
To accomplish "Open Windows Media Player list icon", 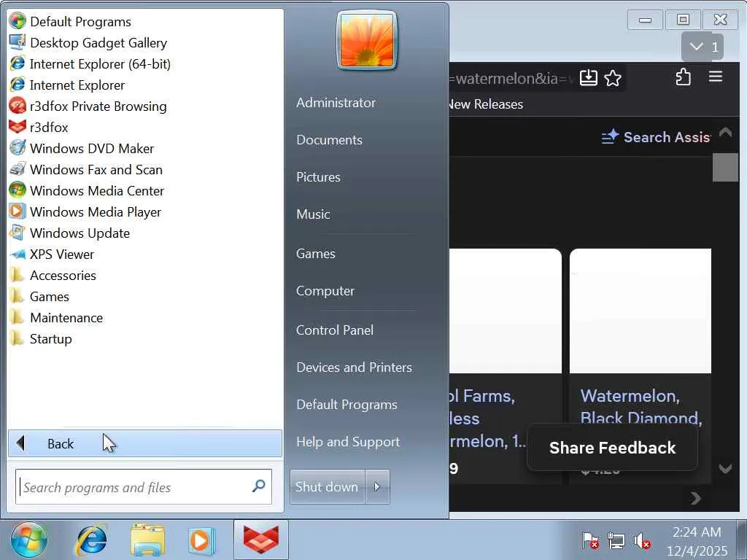I will (x=18, y=211).
